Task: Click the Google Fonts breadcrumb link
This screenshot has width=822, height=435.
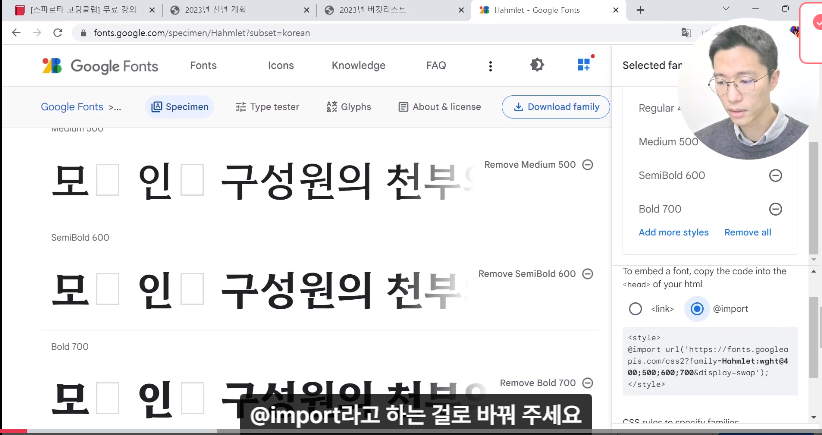Action: [x=72, y=107]
